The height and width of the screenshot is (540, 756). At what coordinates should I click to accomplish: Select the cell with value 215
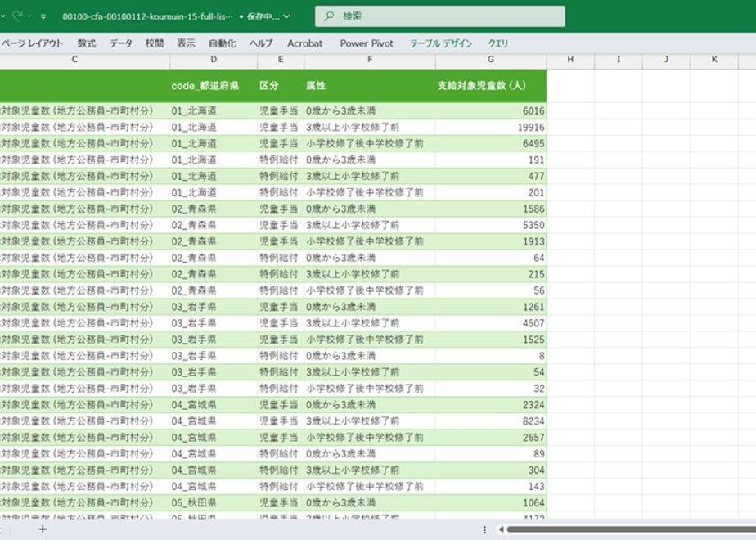[491, 274]
